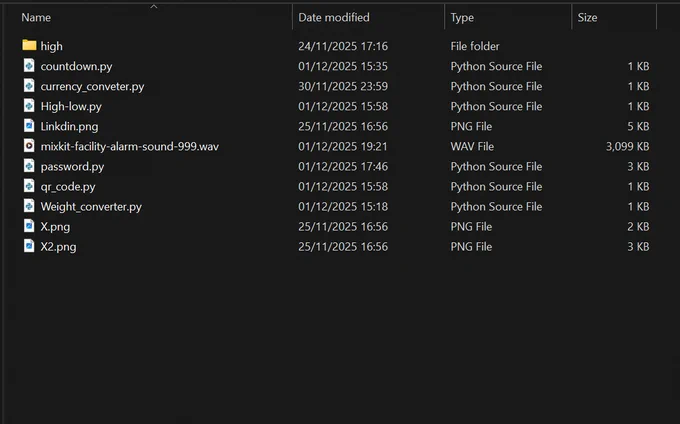Screen dimensions: 680x424
Task: Select file name High-low.py
Action: click(71, 106)
